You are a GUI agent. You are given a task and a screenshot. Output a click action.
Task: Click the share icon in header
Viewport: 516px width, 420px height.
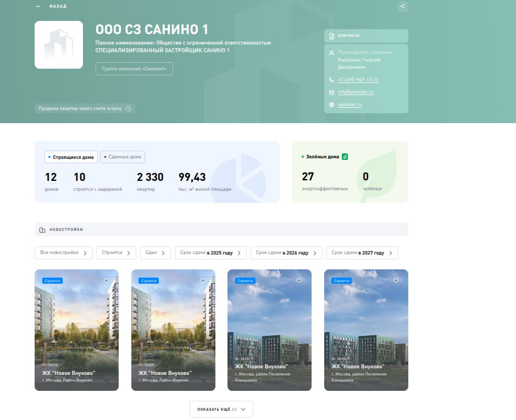click(x=403, y=7)
